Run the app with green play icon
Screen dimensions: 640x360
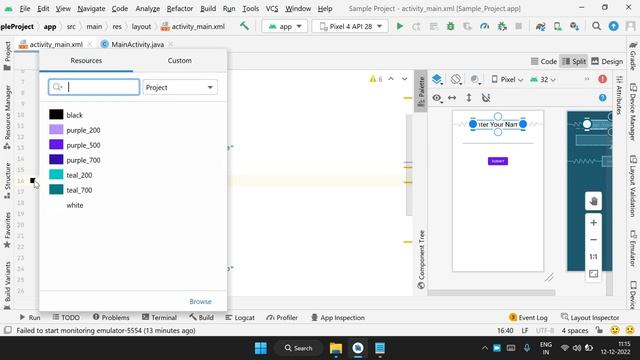point(400,26)
